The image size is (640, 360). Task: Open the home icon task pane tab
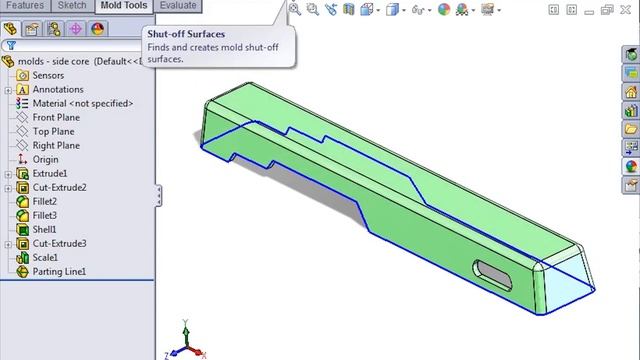631,92
